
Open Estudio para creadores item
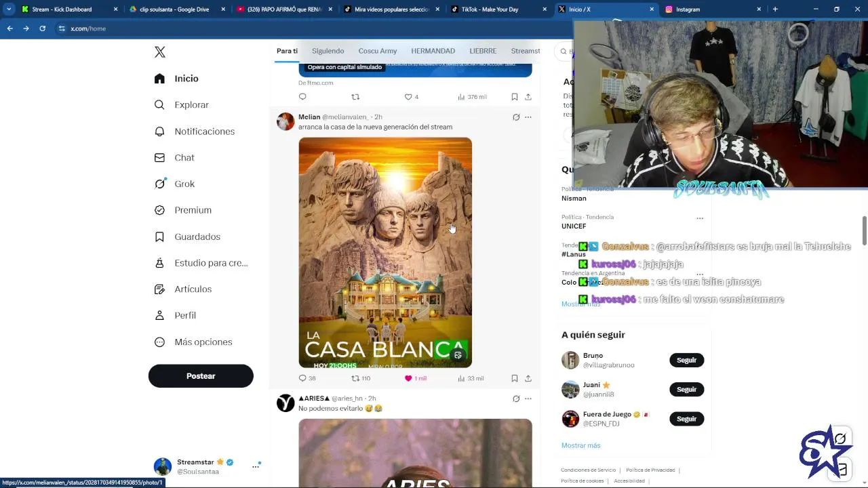point(201,263)
